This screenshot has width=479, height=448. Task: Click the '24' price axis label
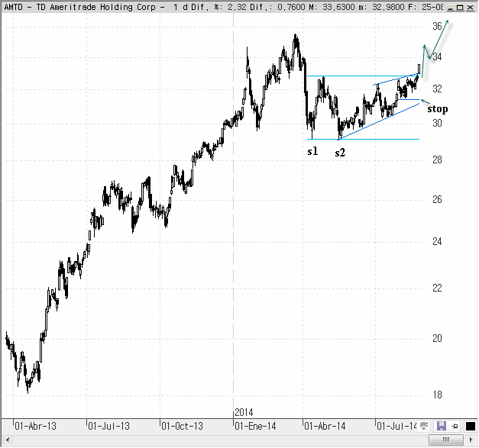click(437, 242)
